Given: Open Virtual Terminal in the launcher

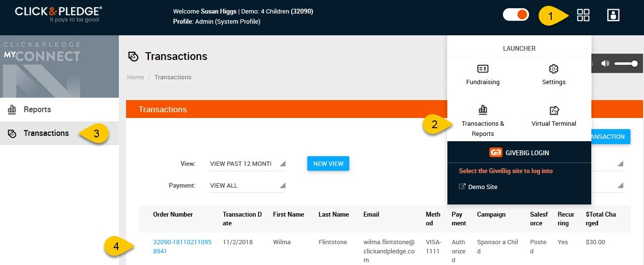Looking at the screenshot, I should pyautogui.click(x=554, y=117).
